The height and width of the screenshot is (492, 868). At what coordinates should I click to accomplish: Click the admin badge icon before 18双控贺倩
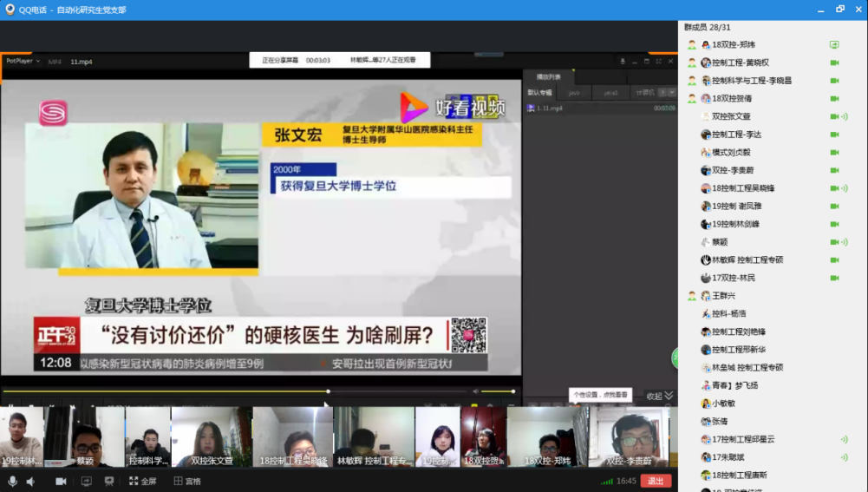point(692,99)
